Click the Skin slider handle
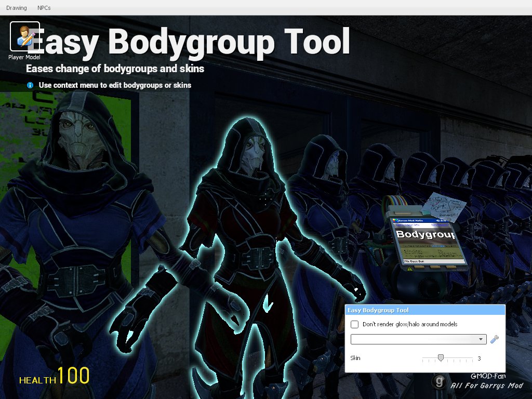 click(441, 357)
